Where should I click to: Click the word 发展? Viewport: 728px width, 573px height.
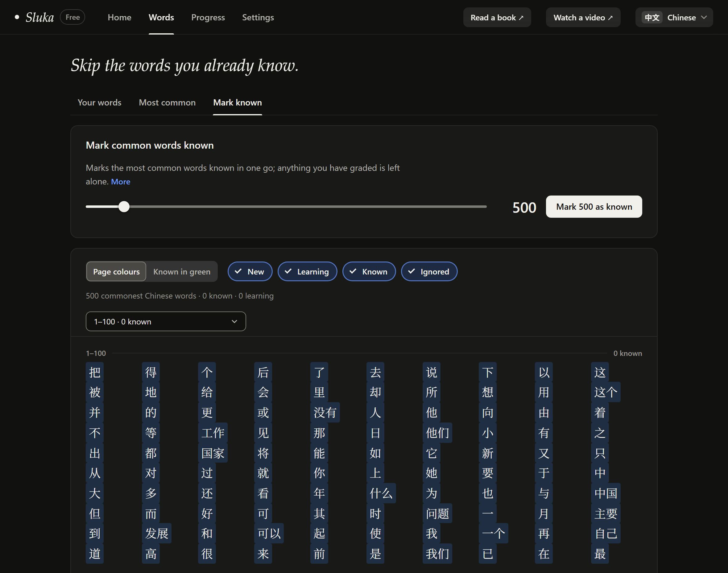[x=157, y=533]
